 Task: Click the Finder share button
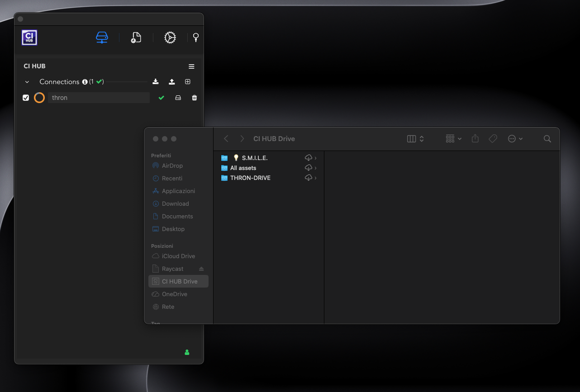click(475, 138)
